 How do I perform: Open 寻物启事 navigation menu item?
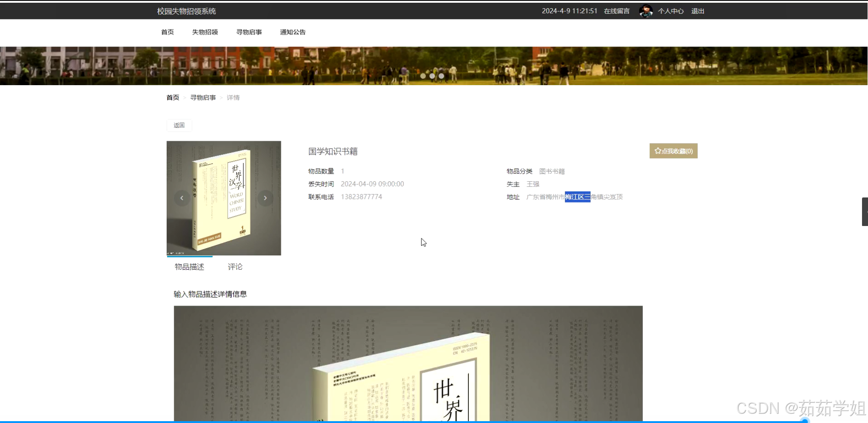point(249,32)
